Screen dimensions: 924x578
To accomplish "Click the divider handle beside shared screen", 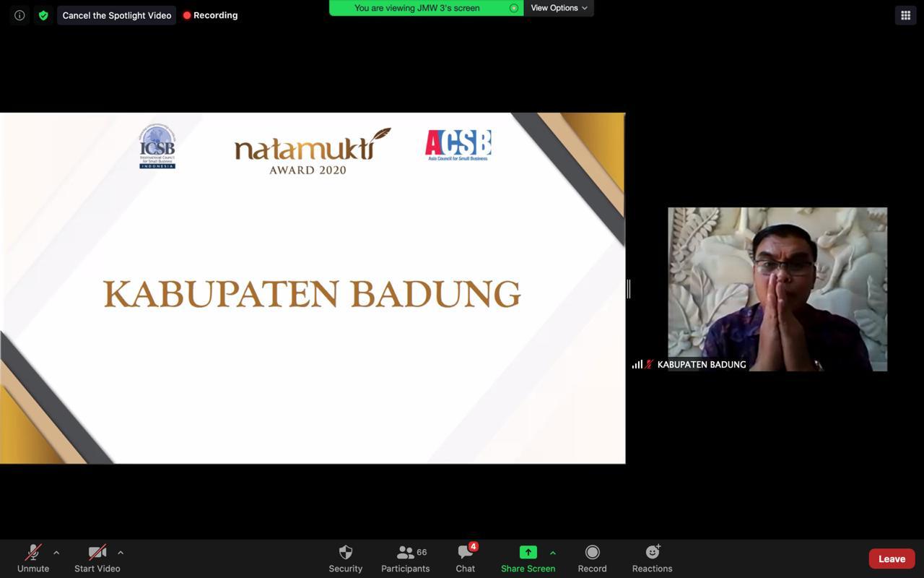I will pos(629,289).
